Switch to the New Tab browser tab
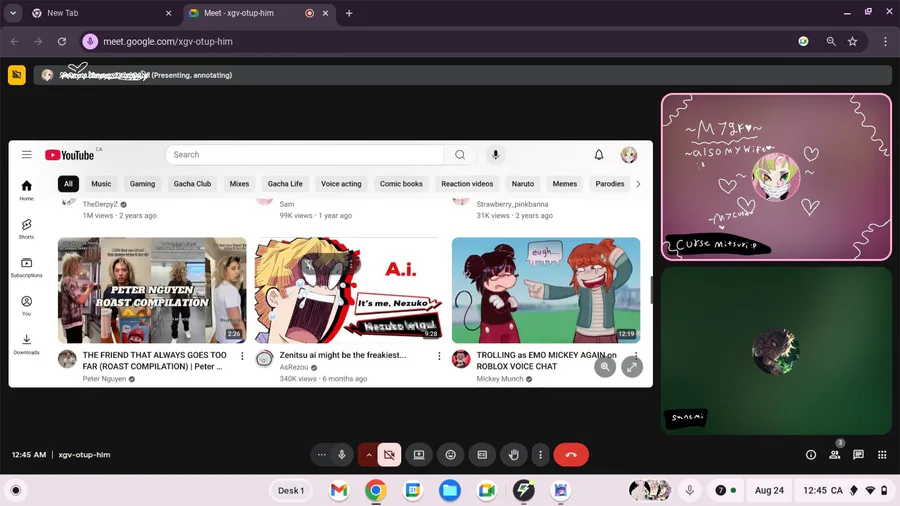The width and height of the screenshot is (900, 506). (x=102, y=13)
